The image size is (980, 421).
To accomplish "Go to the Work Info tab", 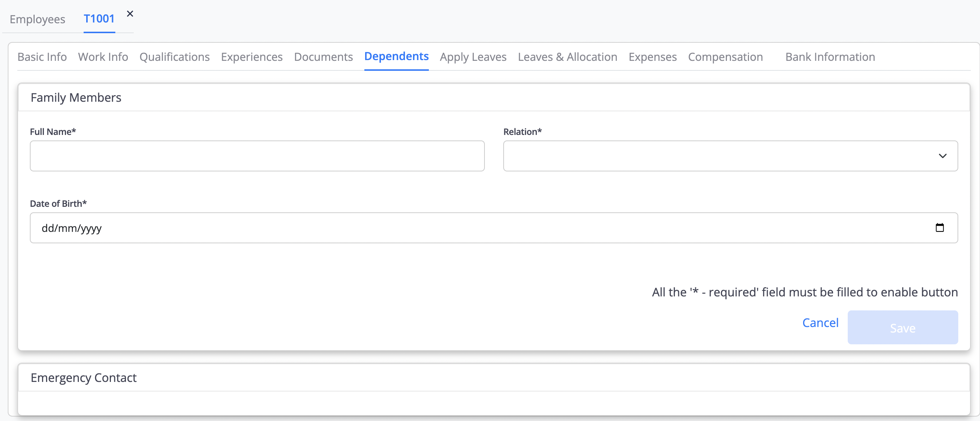I will point(103,57).
